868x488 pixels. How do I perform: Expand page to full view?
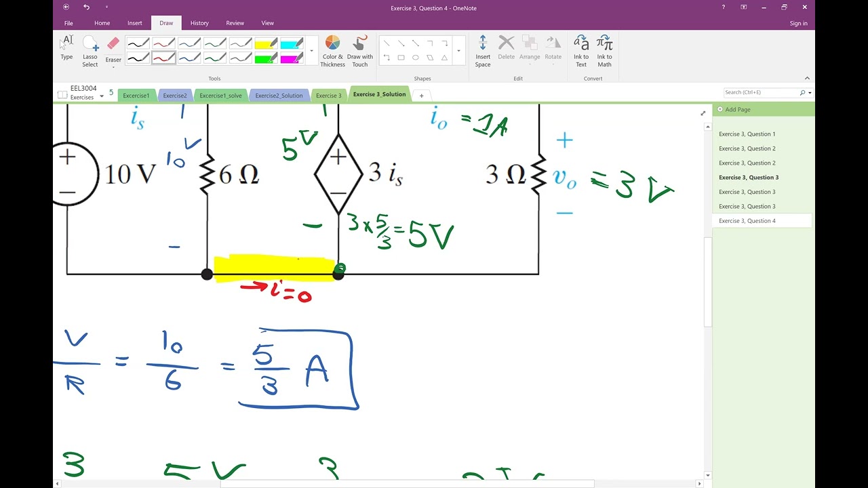click(x=703, y=113)
